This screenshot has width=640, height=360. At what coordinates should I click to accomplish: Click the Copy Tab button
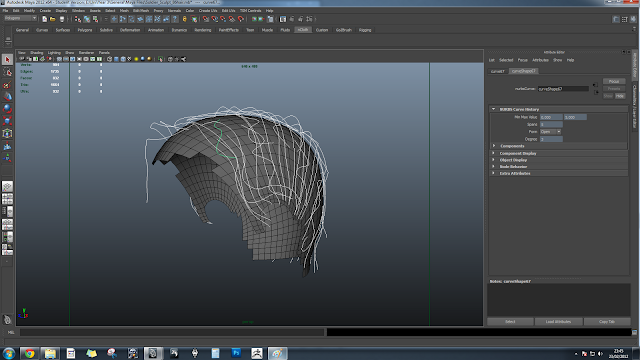(x=607, y=322)
